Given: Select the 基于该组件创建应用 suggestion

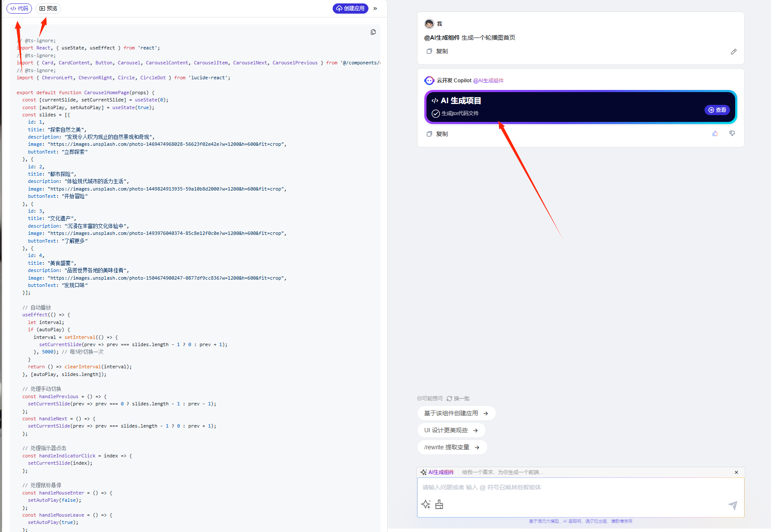Looking at the screenshot, I should [x=456, y=413].
